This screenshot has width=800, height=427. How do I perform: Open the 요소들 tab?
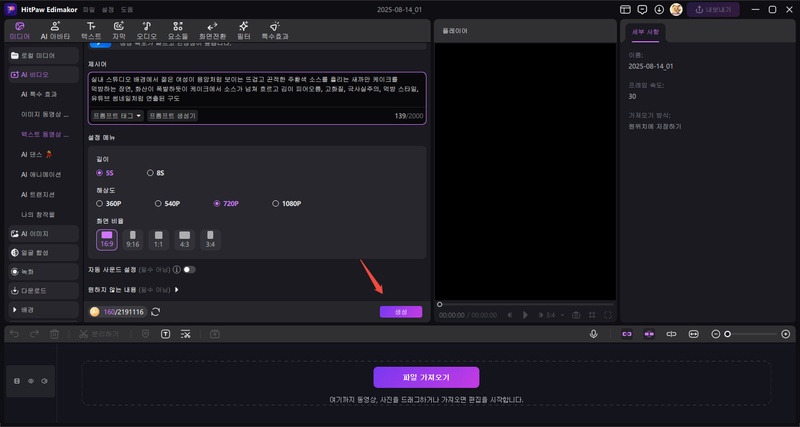click(178, 31)
